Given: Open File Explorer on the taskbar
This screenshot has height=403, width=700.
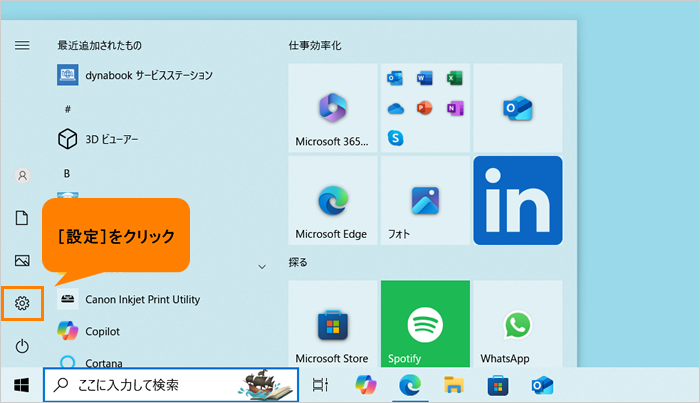Looking at the screenshot, I should (454, 385).
